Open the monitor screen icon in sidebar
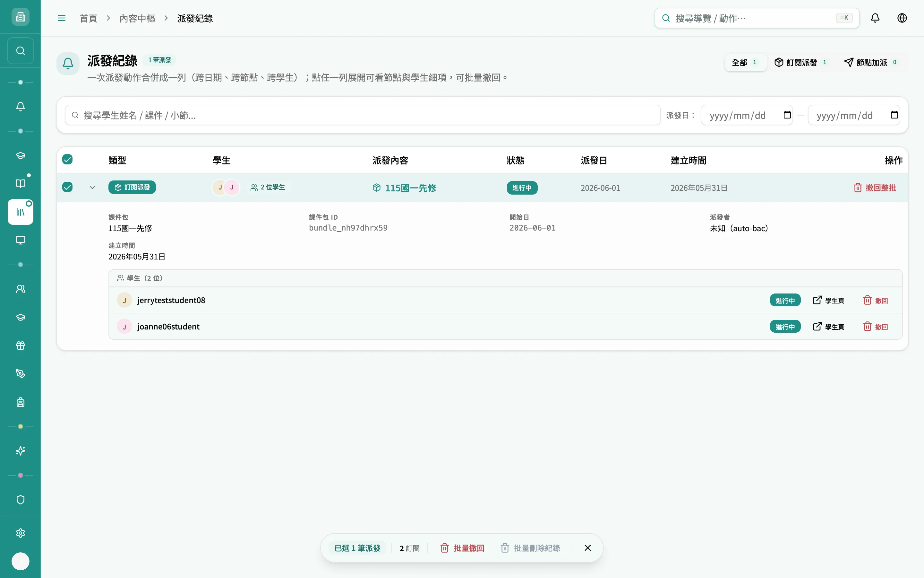The height and width of the screenshot is (578, 924). [21, 240]
